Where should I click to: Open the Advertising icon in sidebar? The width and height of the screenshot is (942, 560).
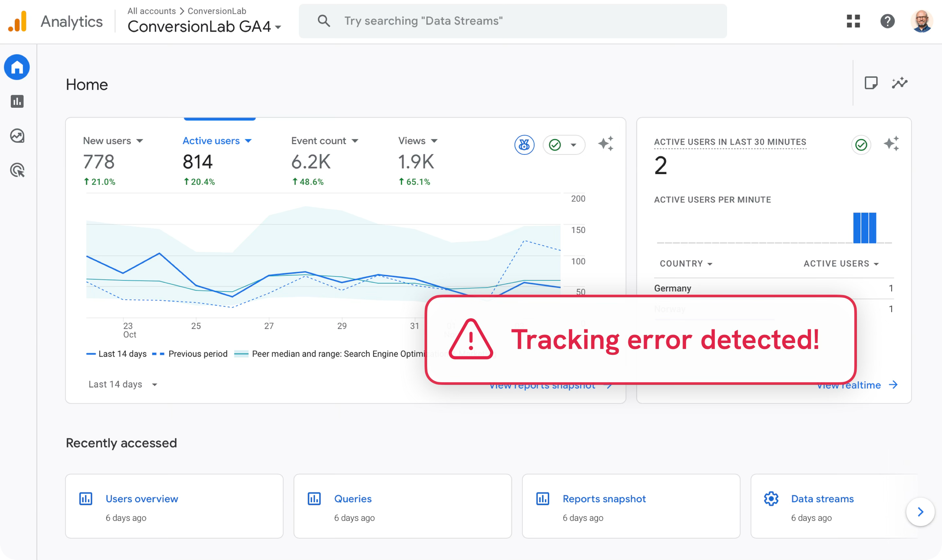[x=17, y=170]
